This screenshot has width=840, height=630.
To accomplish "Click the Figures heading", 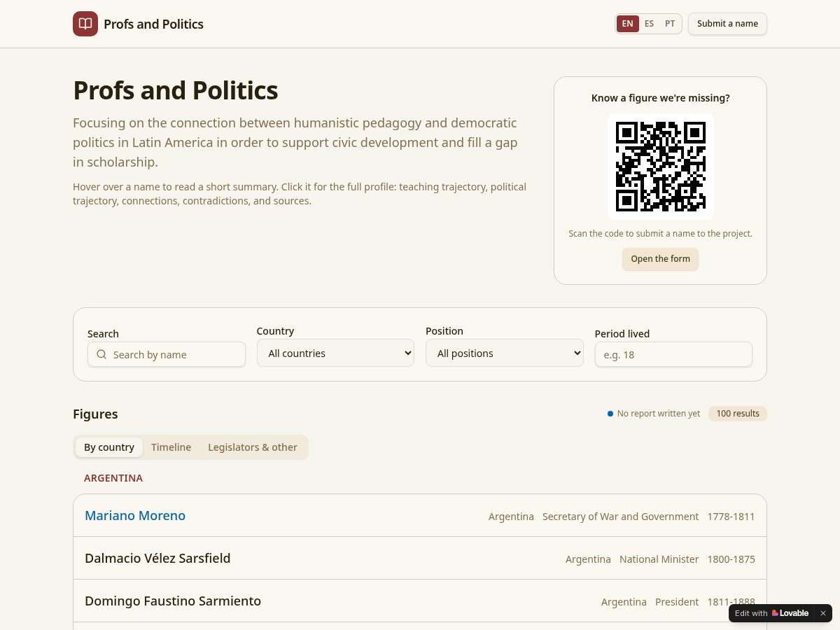I will coord(95,414).
